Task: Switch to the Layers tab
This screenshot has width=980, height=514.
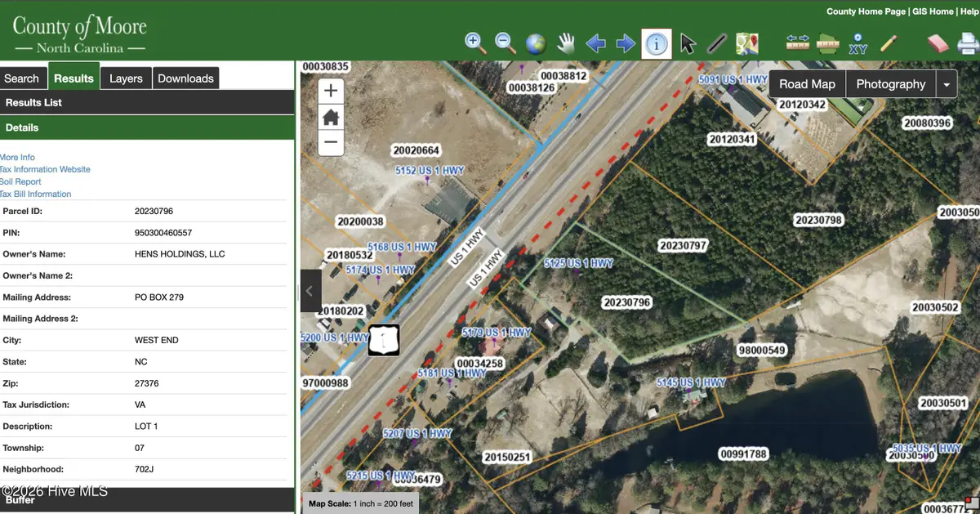Action: 126,78
